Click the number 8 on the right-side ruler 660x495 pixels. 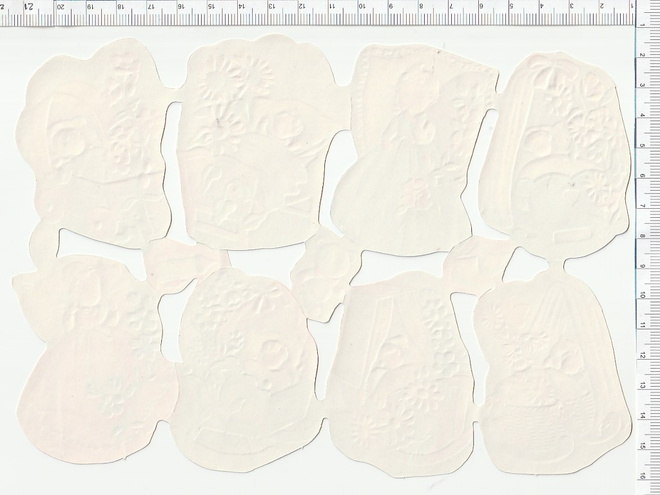pos(643,236)
